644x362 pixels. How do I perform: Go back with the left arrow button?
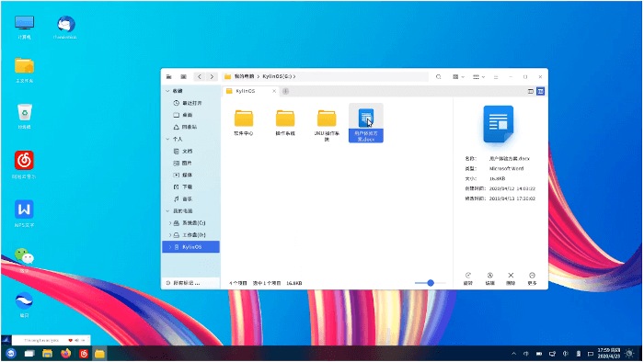[200, 76]
